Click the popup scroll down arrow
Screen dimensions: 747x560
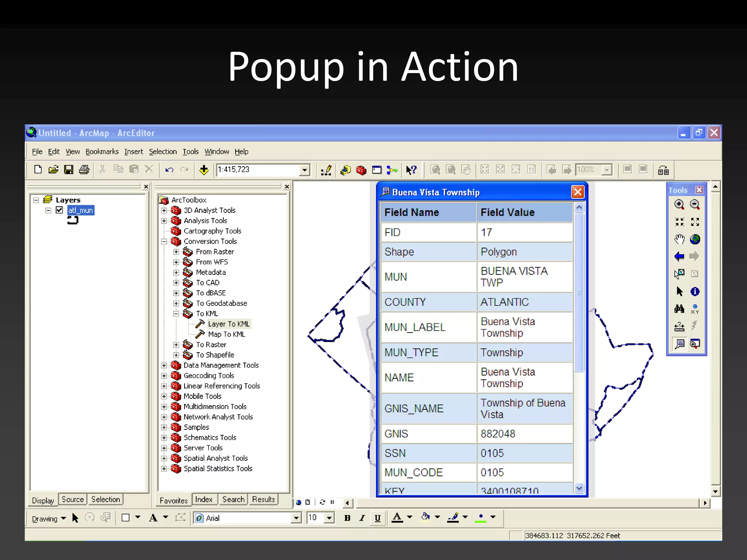click(579, 488)
